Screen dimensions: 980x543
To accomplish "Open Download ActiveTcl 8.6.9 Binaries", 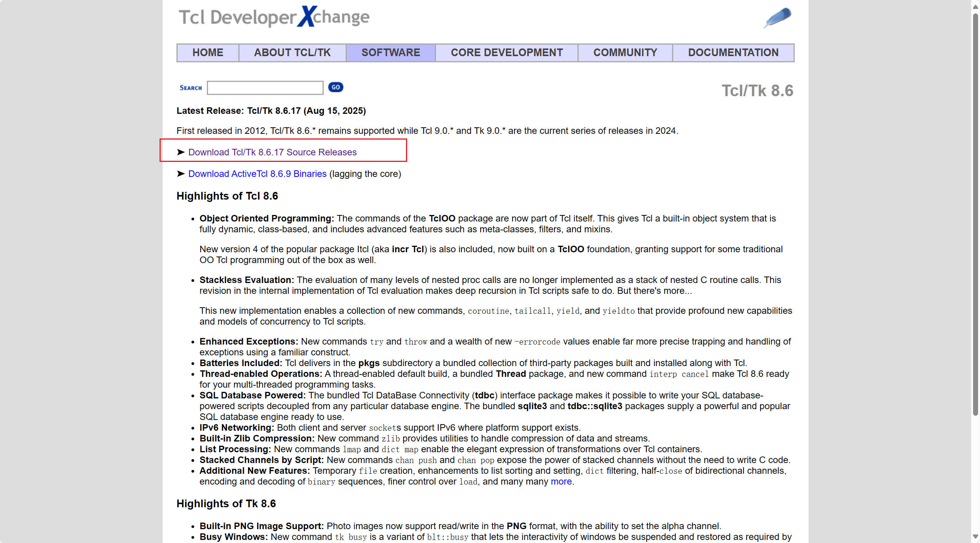I will pos(257,174).
